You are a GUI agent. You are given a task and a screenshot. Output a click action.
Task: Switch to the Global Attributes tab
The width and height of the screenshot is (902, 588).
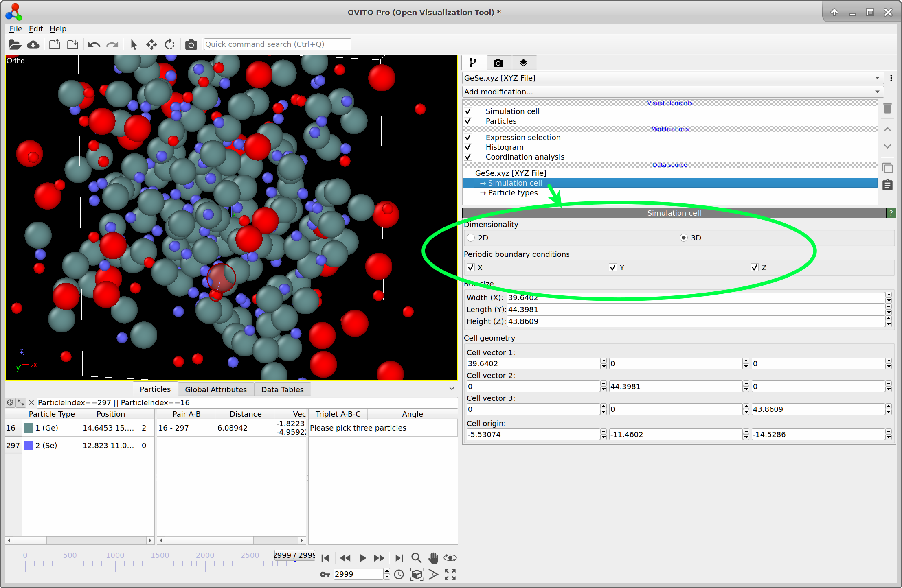(215, 389)
